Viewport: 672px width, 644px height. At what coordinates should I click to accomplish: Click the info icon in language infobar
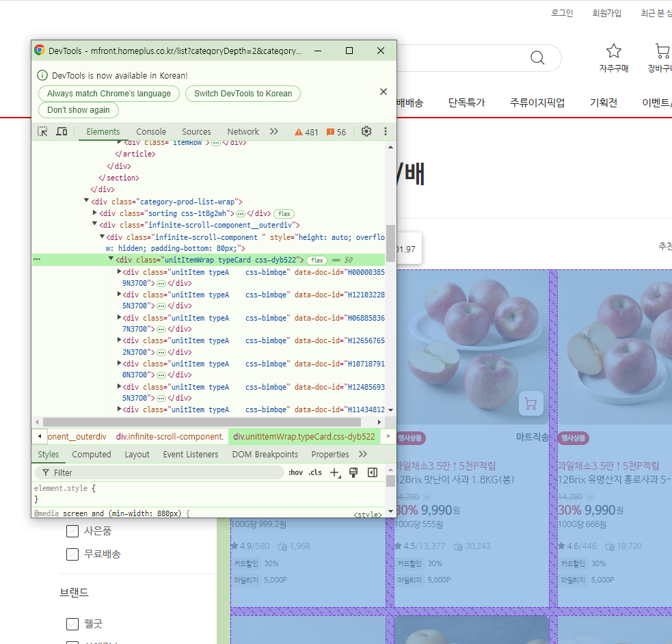[42, 75]
